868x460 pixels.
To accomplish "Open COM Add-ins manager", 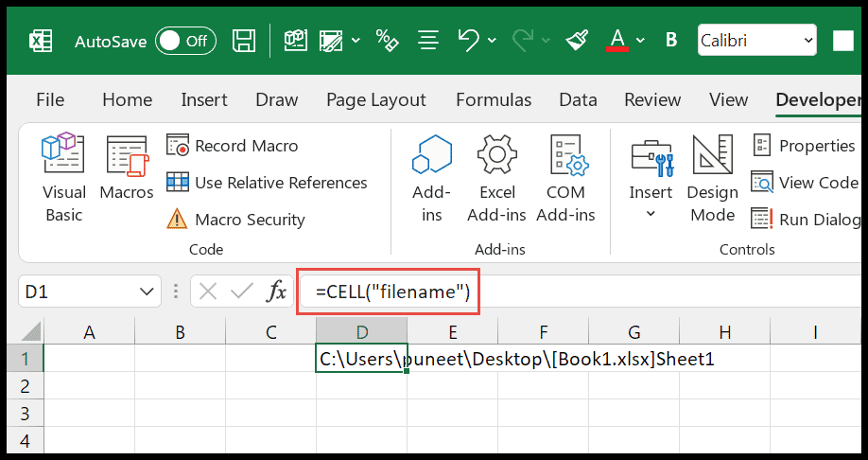I will coord(565,177).
